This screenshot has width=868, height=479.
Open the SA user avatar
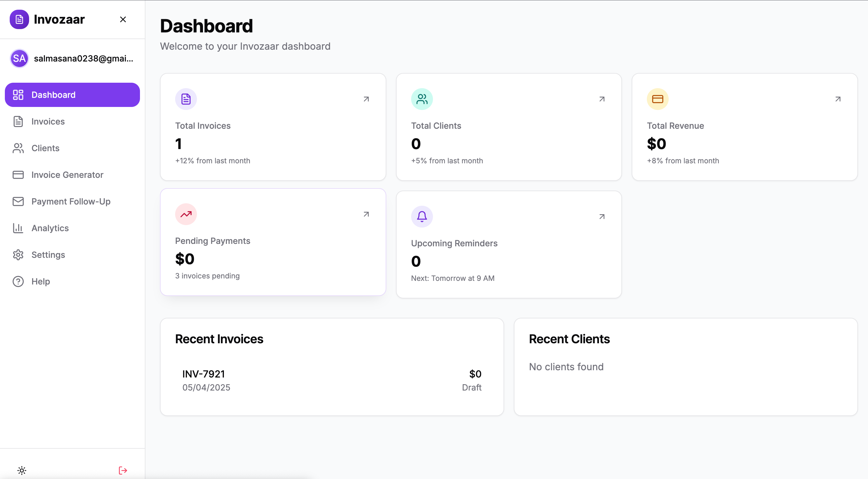click(x=19, y=58)
